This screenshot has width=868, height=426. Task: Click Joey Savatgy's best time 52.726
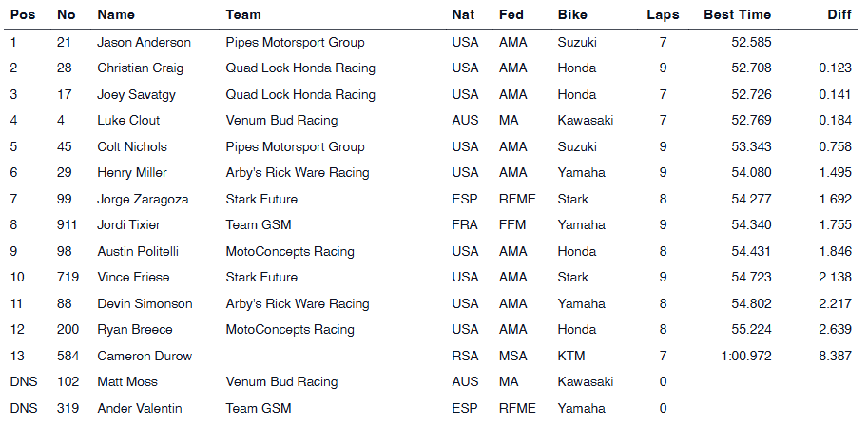pyautogui.click(x=751, y=94)
